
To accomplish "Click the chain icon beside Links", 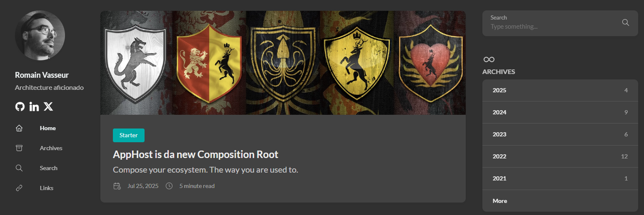I will click(19, 188).
